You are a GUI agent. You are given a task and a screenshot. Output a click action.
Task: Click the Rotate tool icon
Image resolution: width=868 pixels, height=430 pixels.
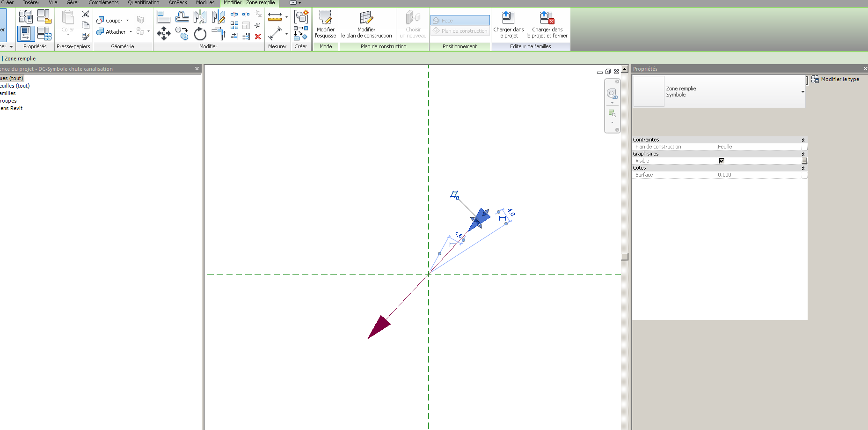[x=200, y=33]
